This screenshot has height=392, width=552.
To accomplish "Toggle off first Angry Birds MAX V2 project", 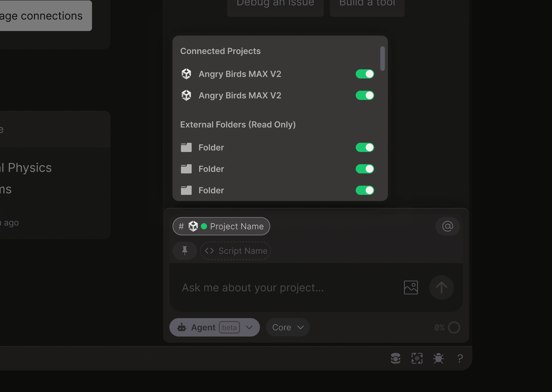I will (365, 74).
